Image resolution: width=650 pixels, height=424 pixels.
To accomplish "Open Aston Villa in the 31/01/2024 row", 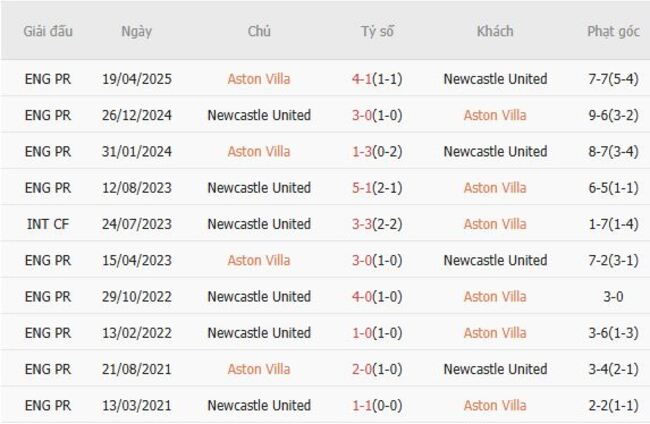I will pyautogui.click(x=259, y=151).
